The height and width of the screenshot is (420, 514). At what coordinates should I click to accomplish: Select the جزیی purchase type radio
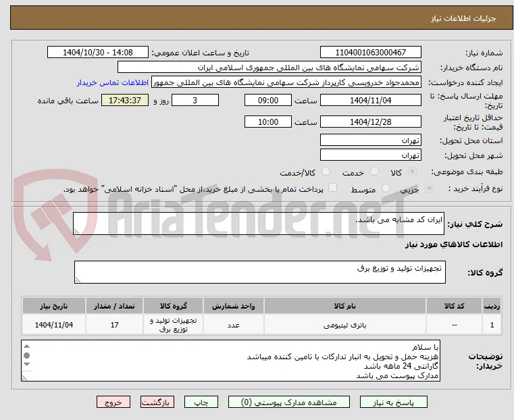click(429, 188)
